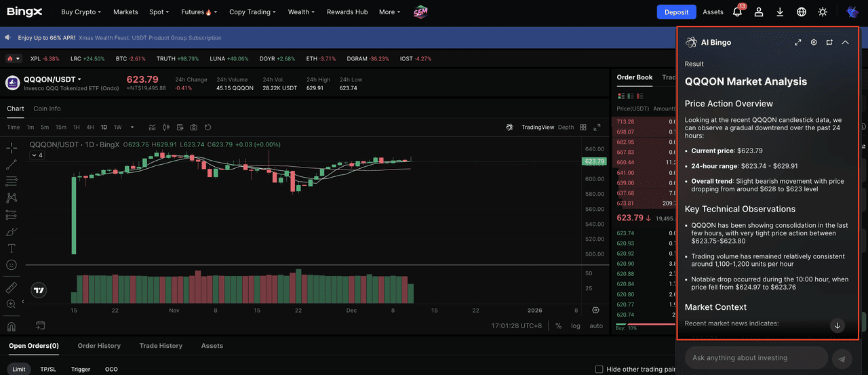Switch to the Coin Info tab
Viewport: 868px width, 375px height.
(x=47, y=108)
